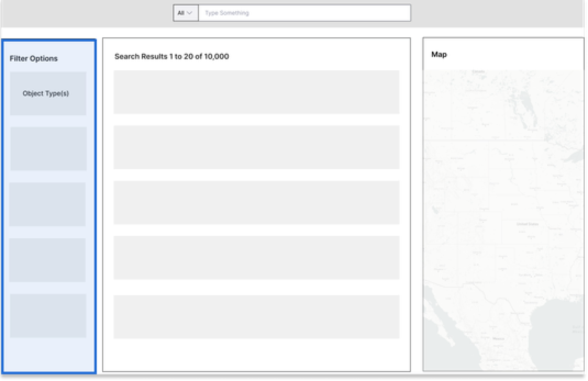Click the Map panel title
The image size is (588, 381).
tap(439, 55)
